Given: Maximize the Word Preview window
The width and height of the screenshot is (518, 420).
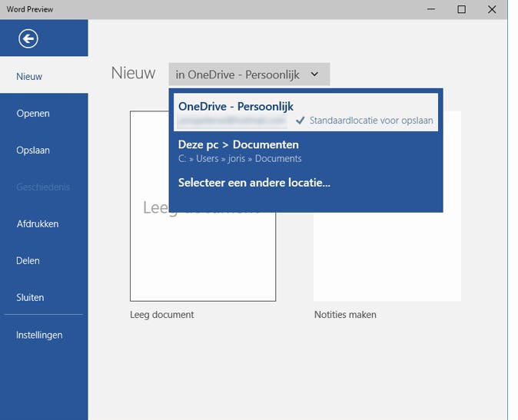Looking at the screenshot, I should click(x=461, y=9).
